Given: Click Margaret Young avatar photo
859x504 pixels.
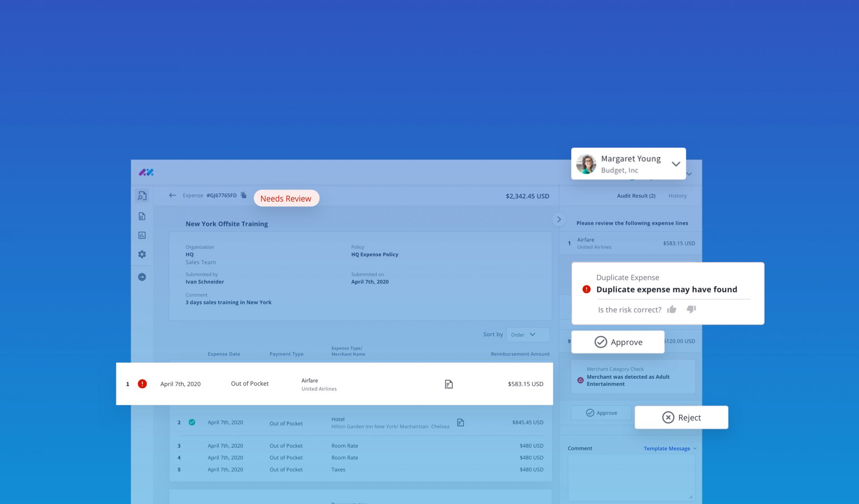Looking at the screenshot, I should tap(586, 164).
